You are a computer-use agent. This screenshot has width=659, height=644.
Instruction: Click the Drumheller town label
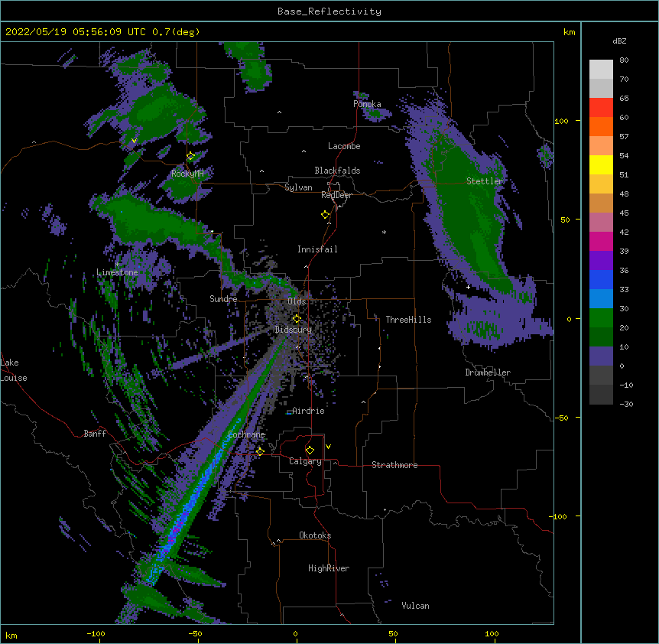click(x=488, y=372)
